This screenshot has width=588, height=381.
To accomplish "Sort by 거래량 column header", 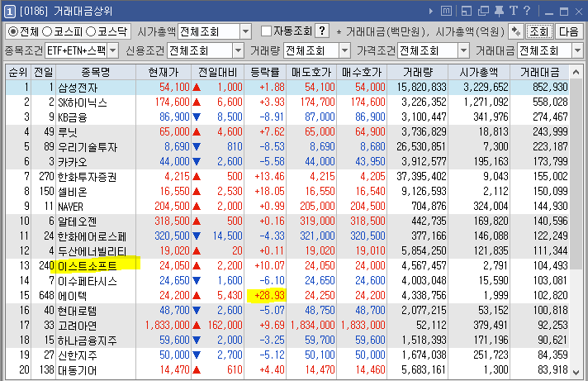I will [418, 72].
